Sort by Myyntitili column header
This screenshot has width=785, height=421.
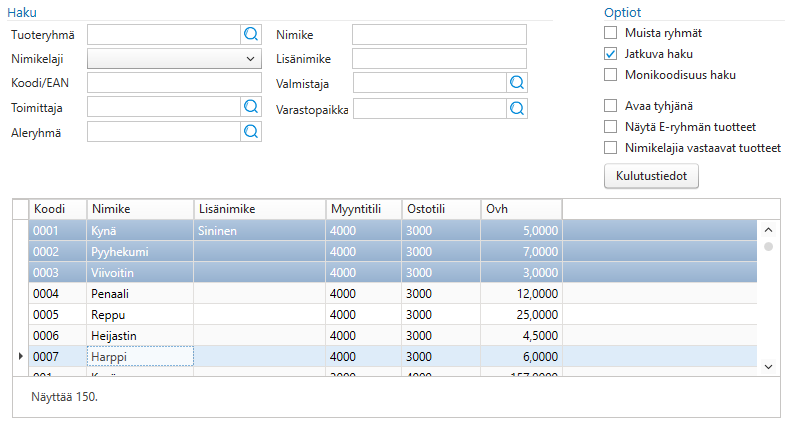363,209
